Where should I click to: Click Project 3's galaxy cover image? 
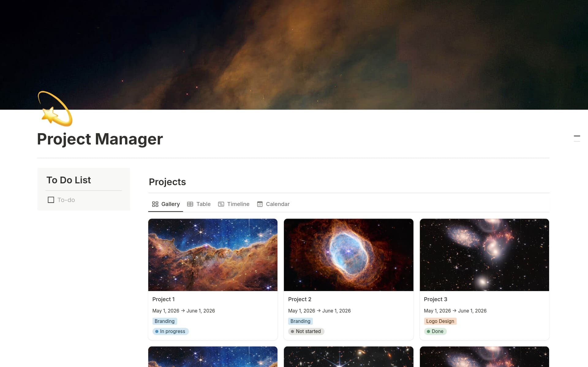[484, 255]
